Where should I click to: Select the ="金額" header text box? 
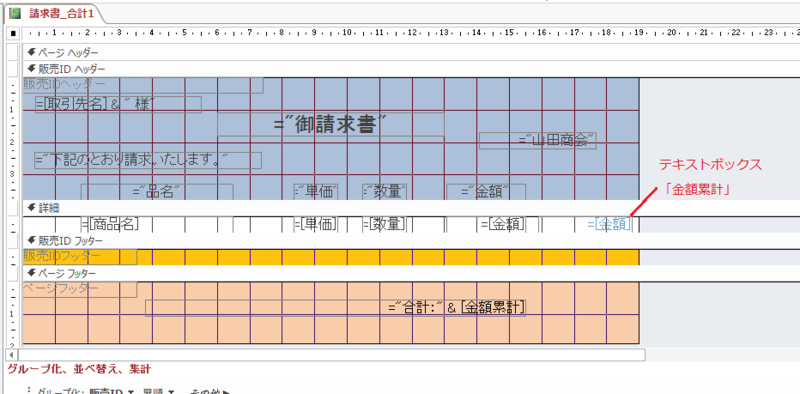486,192
